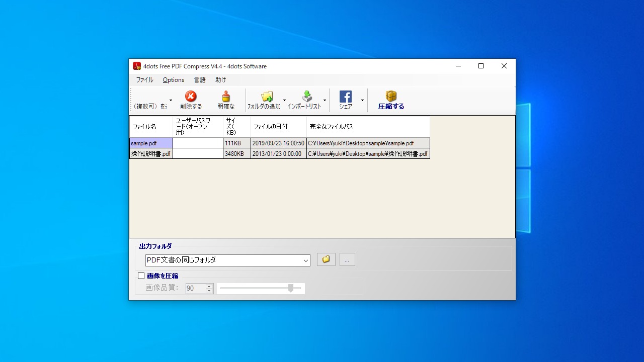The height and width of the screenshot is (362, 644).
Task: Click the red 削除する (delete) icon
Action: 191,96
